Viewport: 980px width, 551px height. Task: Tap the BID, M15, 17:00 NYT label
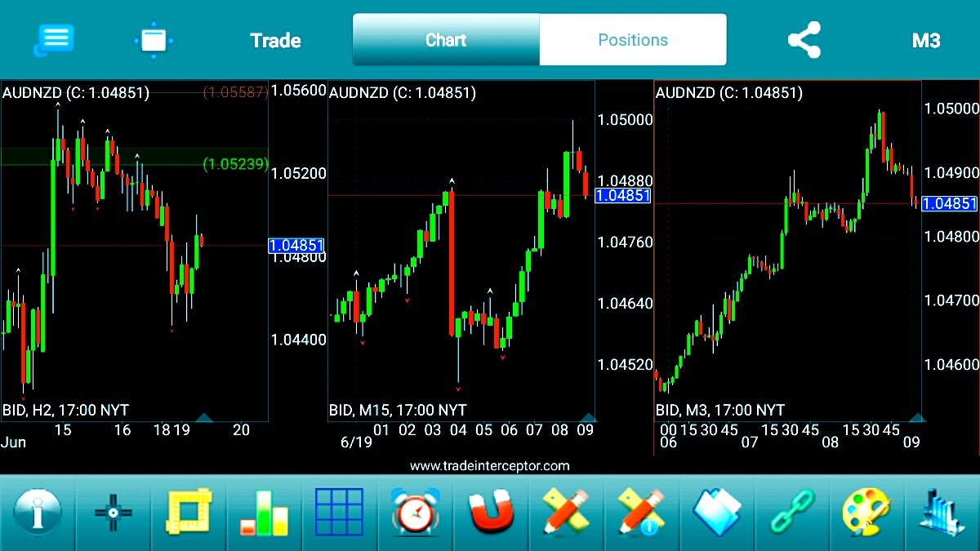click(x=398, y=410)
